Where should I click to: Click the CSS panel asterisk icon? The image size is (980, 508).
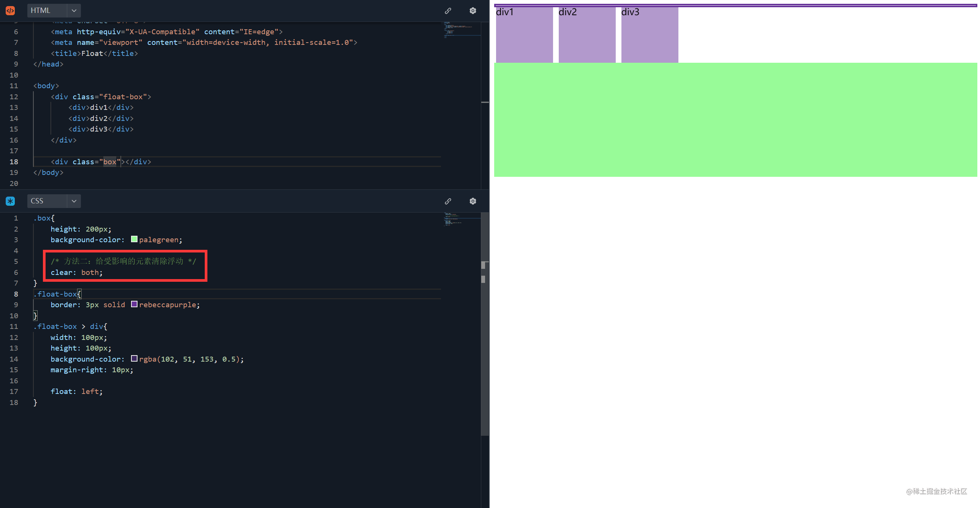(x=10, y=201)
